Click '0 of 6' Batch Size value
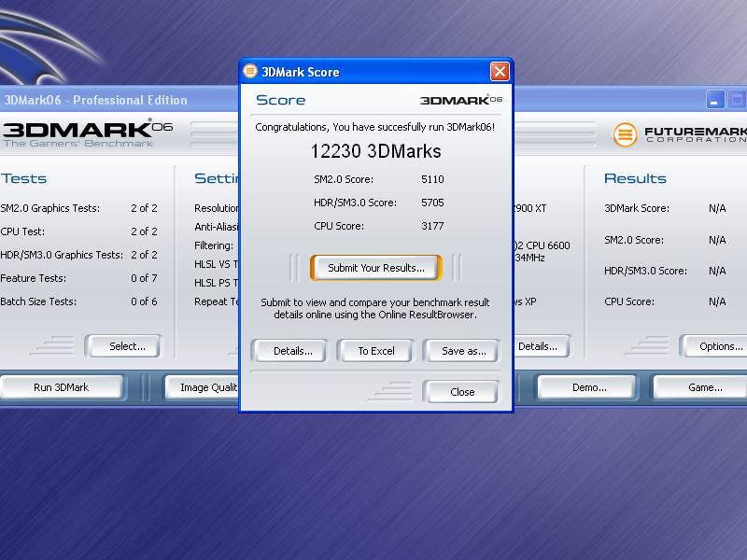Image resolution: width=747 pixels, height=560 pixels. pos(144,301)
